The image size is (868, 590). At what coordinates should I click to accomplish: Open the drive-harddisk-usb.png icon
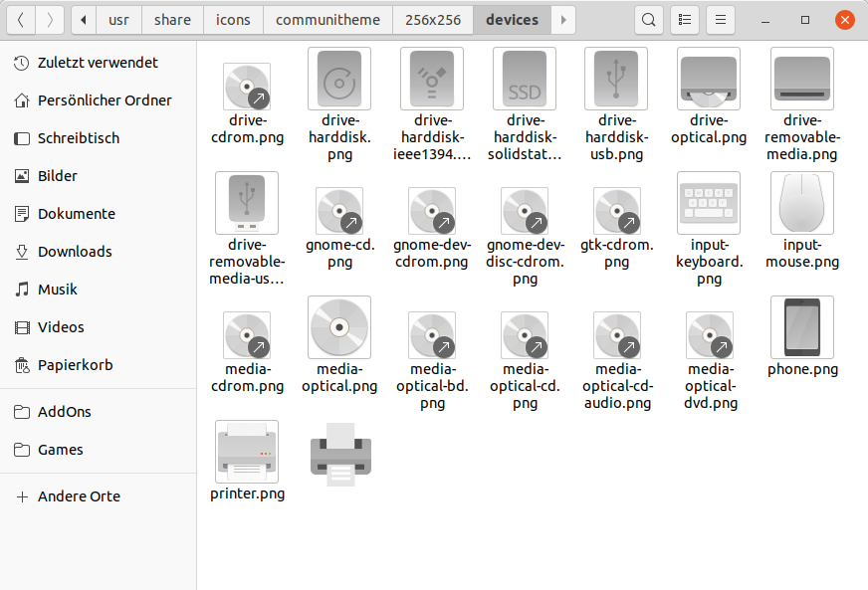point(616,79)
